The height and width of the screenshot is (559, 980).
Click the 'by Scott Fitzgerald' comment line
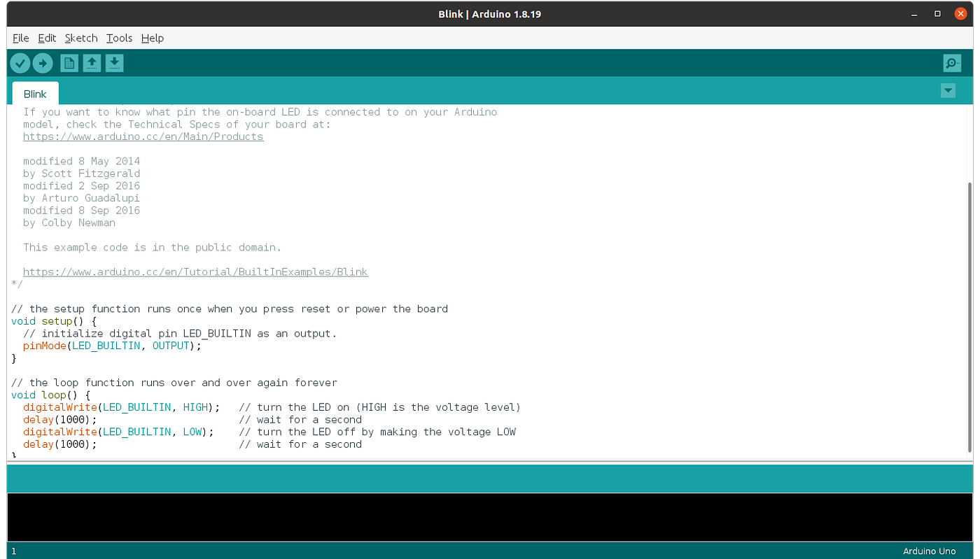click(x=81, y=174)
